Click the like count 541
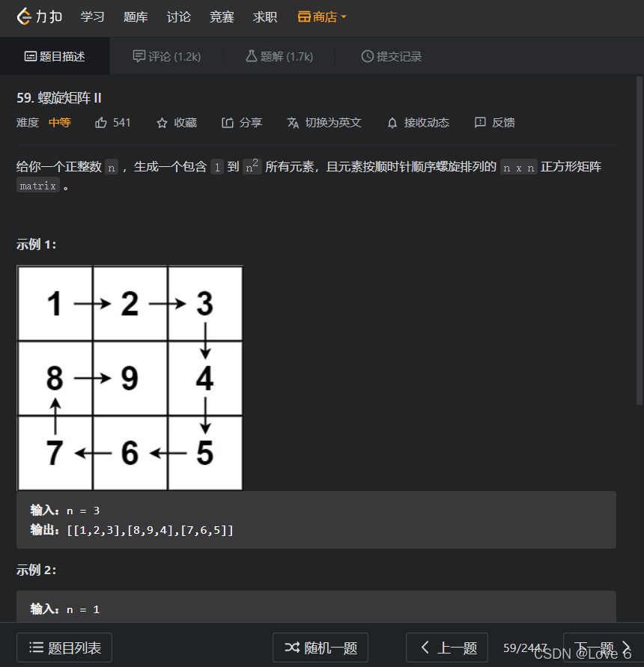 click(x=122, y=123)
